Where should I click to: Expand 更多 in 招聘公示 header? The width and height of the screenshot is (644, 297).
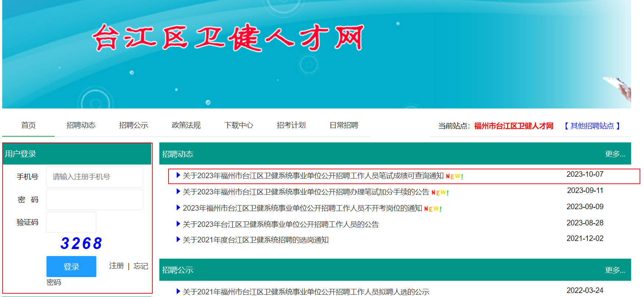615,270
